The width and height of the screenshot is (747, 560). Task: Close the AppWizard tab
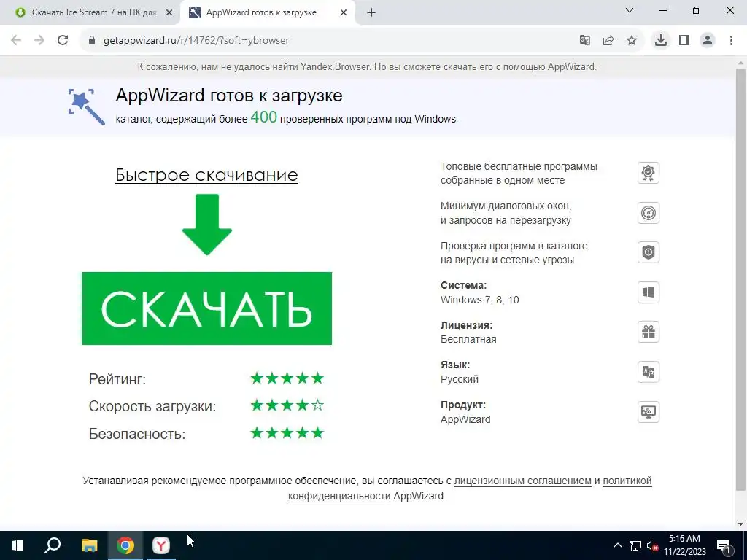[343, 13]
